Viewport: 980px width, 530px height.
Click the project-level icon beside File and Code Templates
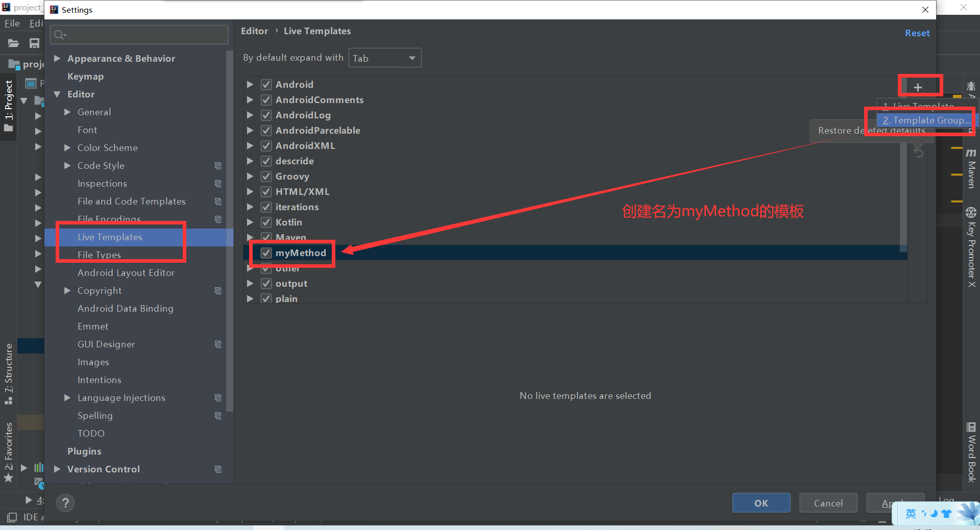click(x=218, y=201)
